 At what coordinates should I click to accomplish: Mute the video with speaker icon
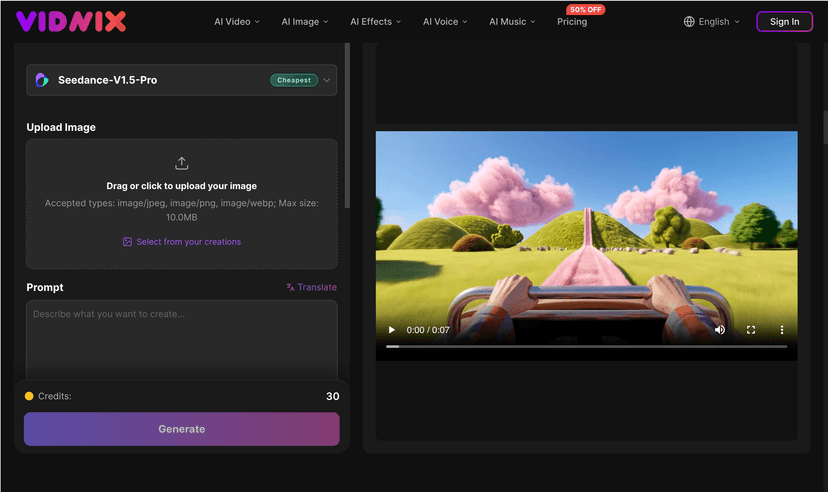click(x=720, y=330)
